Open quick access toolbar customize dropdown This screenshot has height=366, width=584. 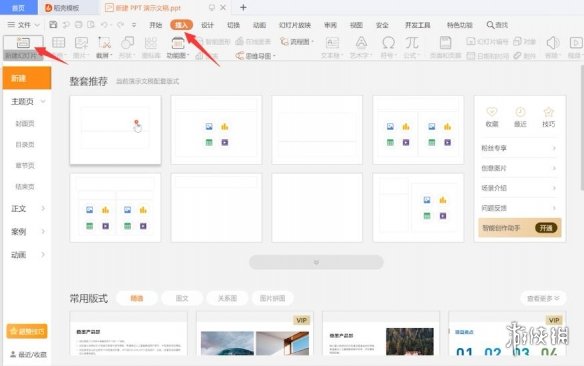point(134,25)
